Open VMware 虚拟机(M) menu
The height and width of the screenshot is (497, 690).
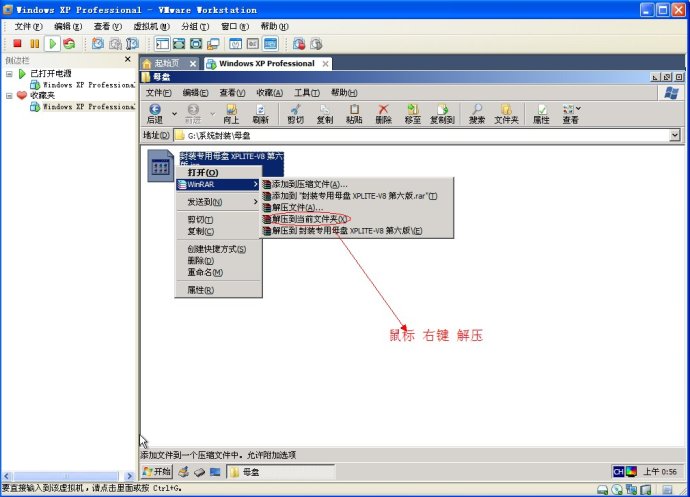tap(151, 26)
